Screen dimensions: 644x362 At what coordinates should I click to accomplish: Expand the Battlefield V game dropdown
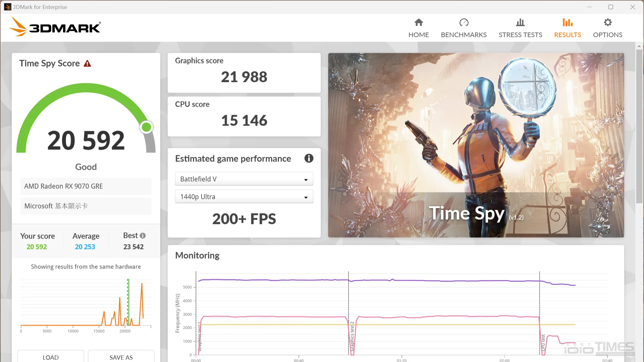pos(244,179)
